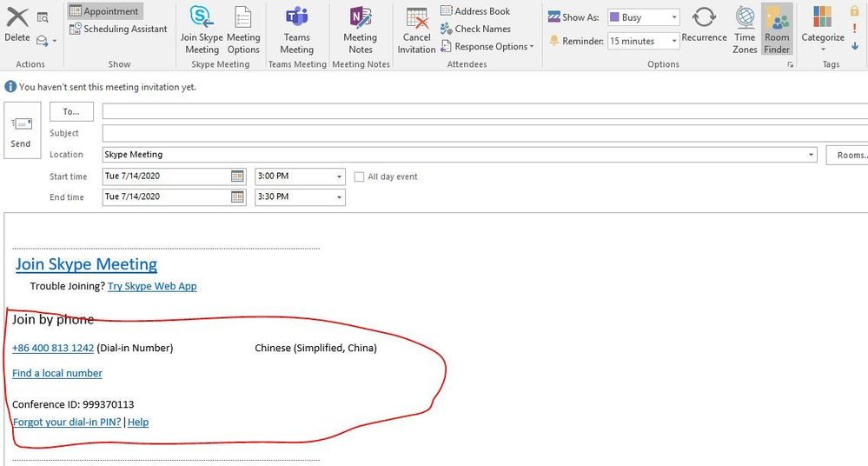Open the Calendar view icon next to Delete
The image size is (868, 466).
click(43, 17)
